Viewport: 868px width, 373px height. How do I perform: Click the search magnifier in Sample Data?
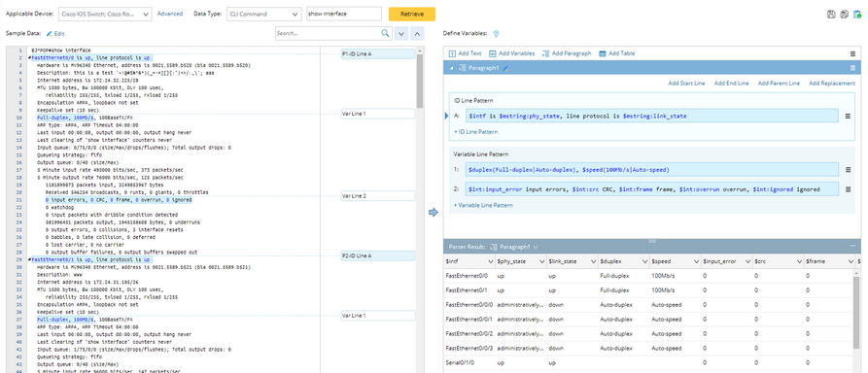point(386,33)
